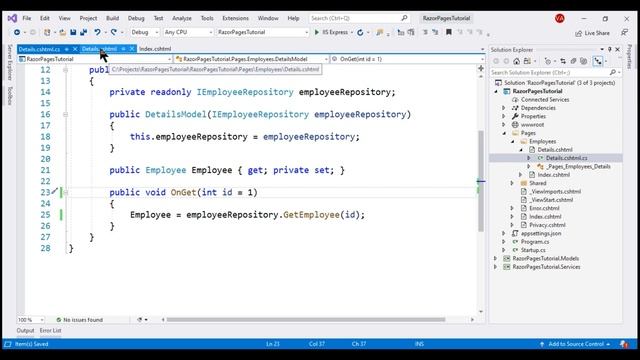Image resolution: width=640 pixels, height=360 pixels.
Task: Click the editor horizontal scrollbar thumb
Action: pos(306,320)
